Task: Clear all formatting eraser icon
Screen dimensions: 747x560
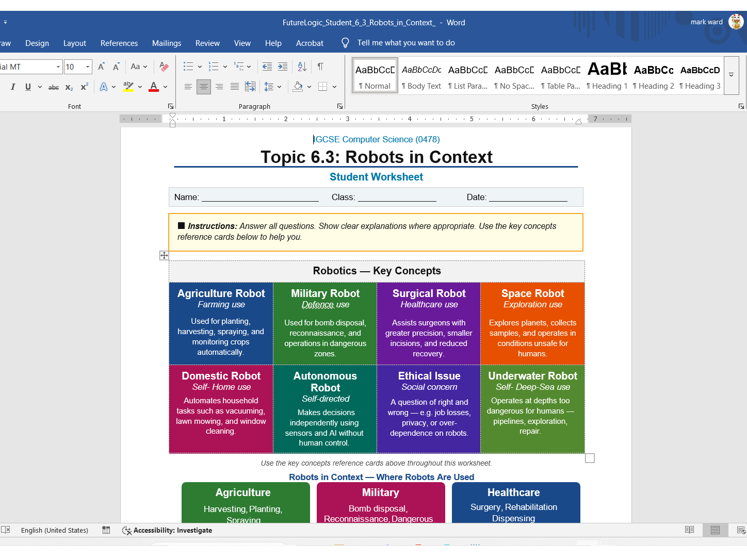Action: [164, 67]
